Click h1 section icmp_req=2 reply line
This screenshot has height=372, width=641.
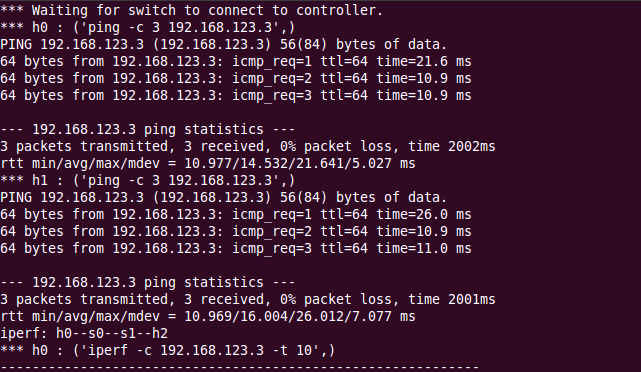click(x=235, y=231)
